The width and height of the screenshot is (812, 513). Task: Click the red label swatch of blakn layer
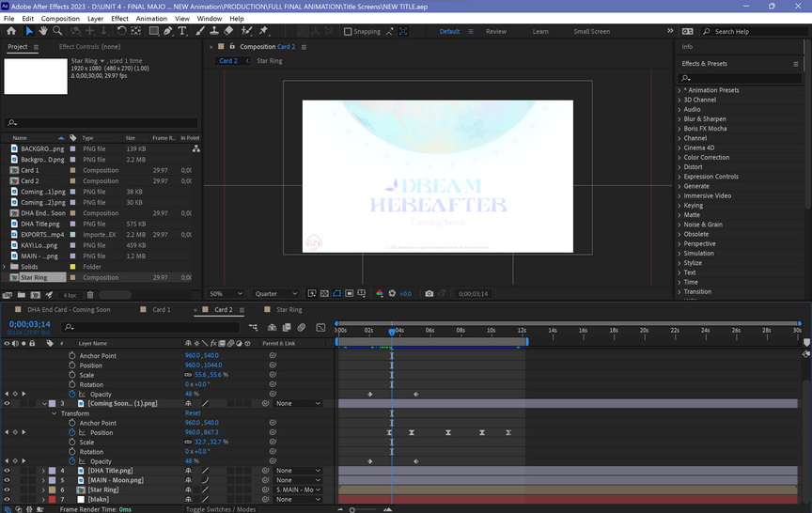pyautogui.click(x=53, y=500)
